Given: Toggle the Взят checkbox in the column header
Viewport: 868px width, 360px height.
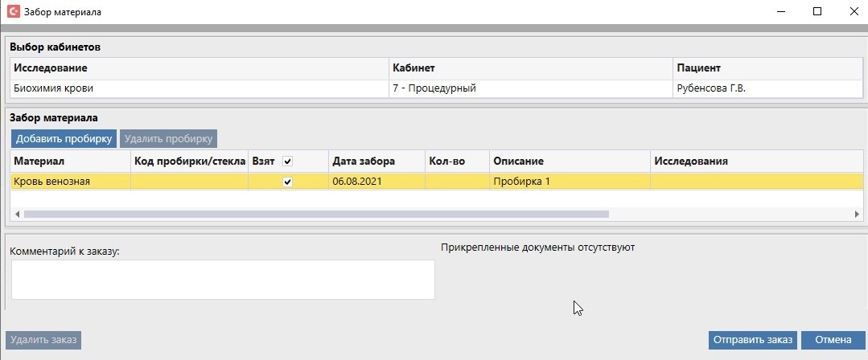Looking at the screenshot, I should [288, 162].
